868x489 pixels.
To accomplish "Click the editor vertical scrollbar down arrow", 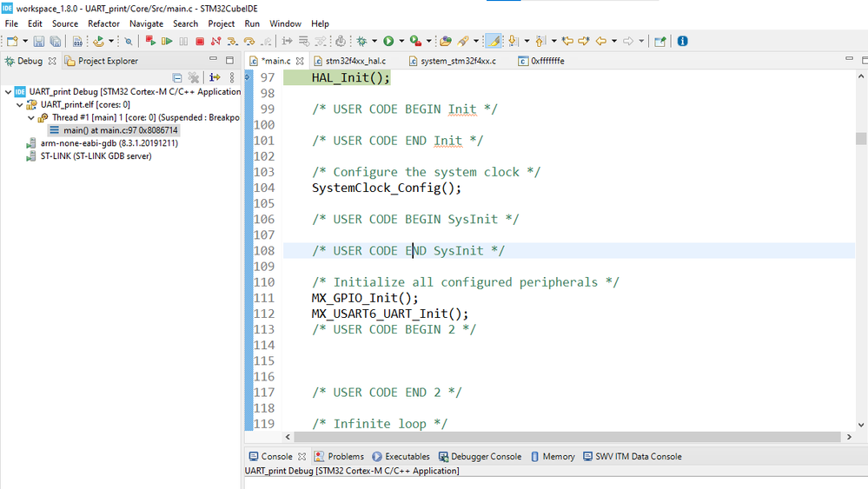I will [x=861, y=425].
